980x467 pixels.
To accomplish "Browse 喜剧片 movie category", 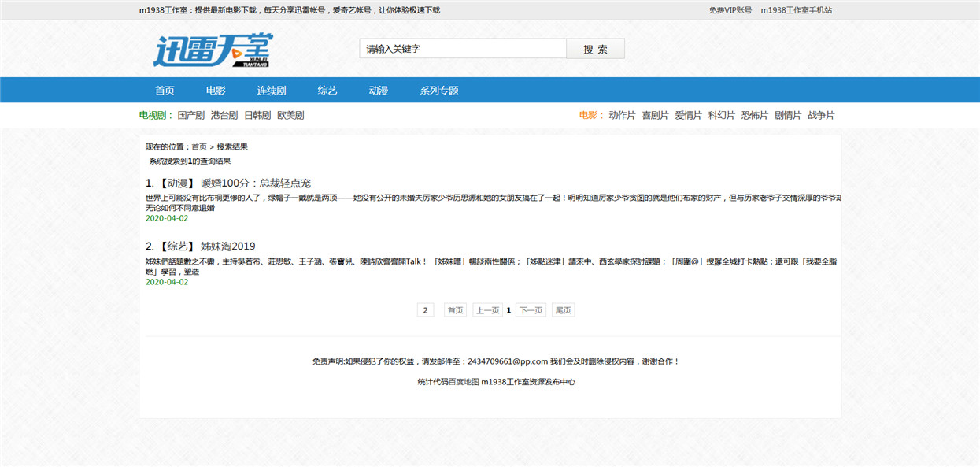I will [x=655, y=115].
